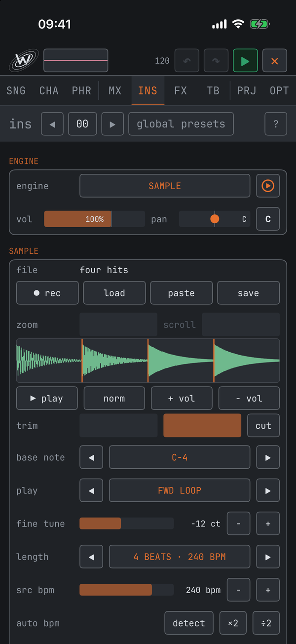
Task: Switch to next play mode
Action: pyautogui.click(x=268, y=490)
